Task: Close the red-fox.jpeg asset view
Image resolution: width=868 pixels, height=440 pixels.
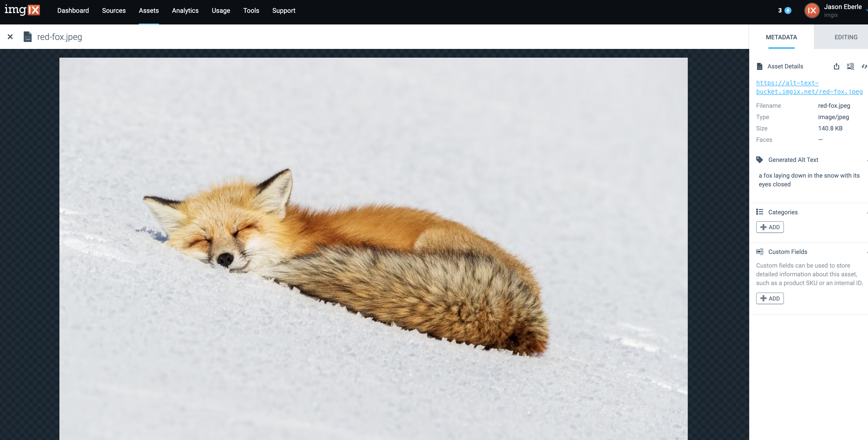Action: [x=10, y=37]
